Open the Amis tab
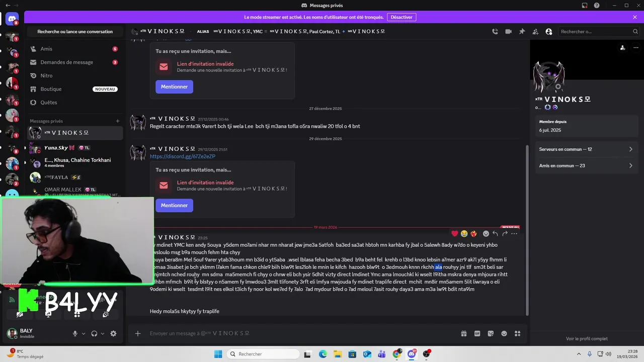The width and height of the screenshot is (644, 362). point(75,49)
